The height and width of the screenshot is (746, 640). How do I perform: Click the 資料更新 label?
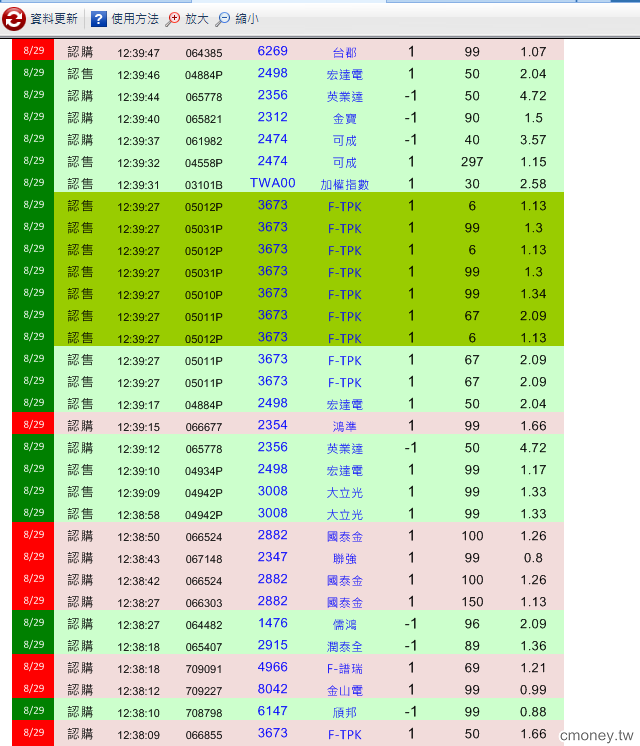pos(54,19)
